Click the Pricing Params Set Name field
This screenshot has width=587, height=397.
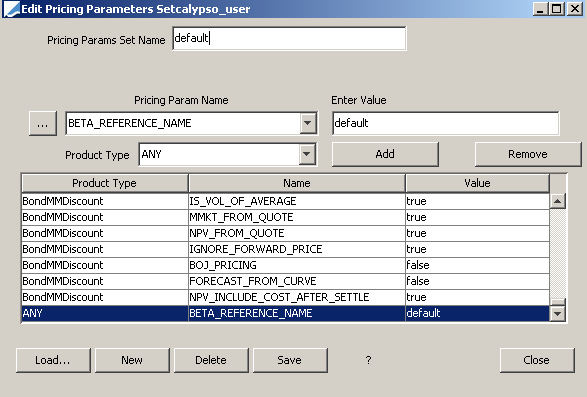coord(289,38)
